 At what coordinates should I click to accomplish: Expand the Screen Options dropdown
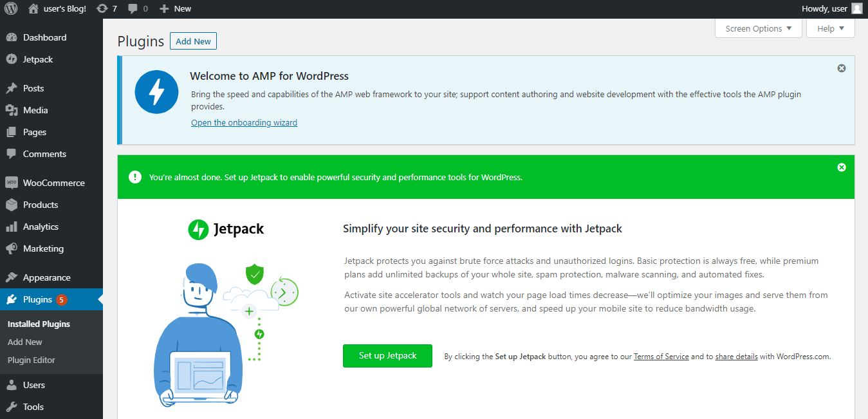(x=758, y=28)
